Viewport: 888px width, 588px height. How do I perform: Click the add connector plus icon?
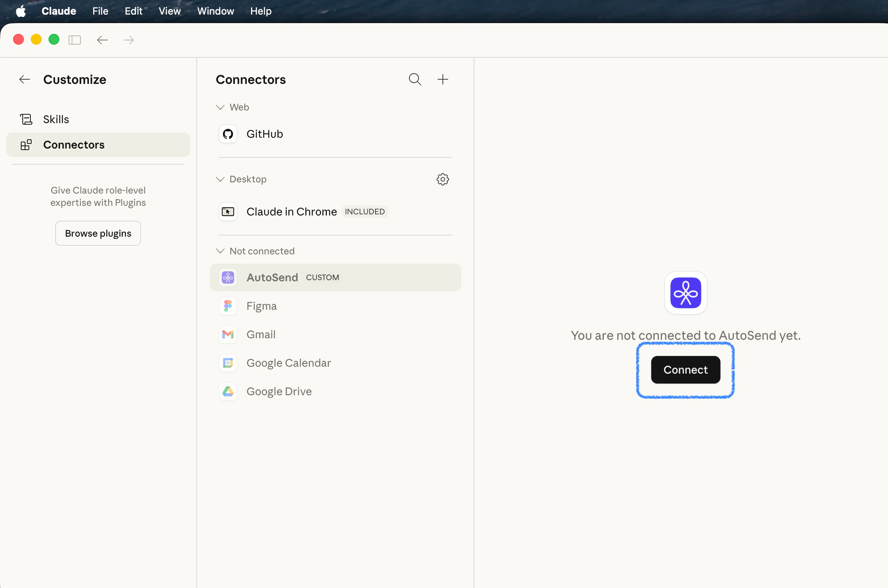point(442,79)
